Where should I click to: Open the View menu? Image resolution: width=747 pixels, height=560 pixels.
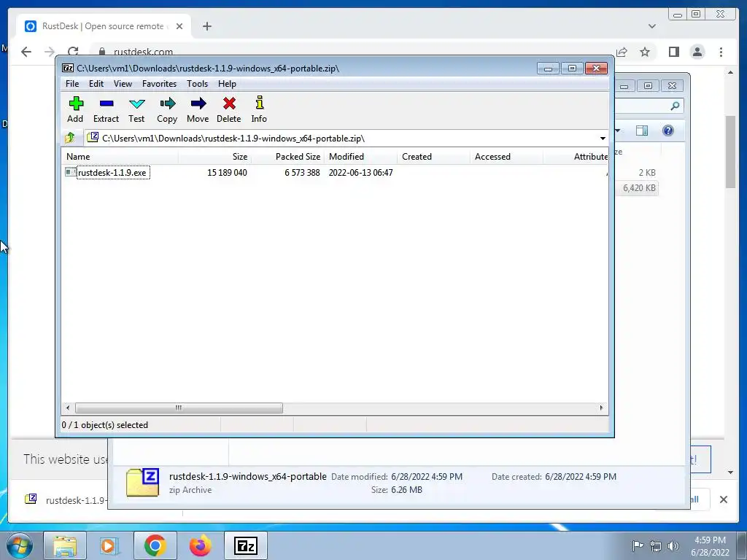pyautogui.click(x=123, y=84)
